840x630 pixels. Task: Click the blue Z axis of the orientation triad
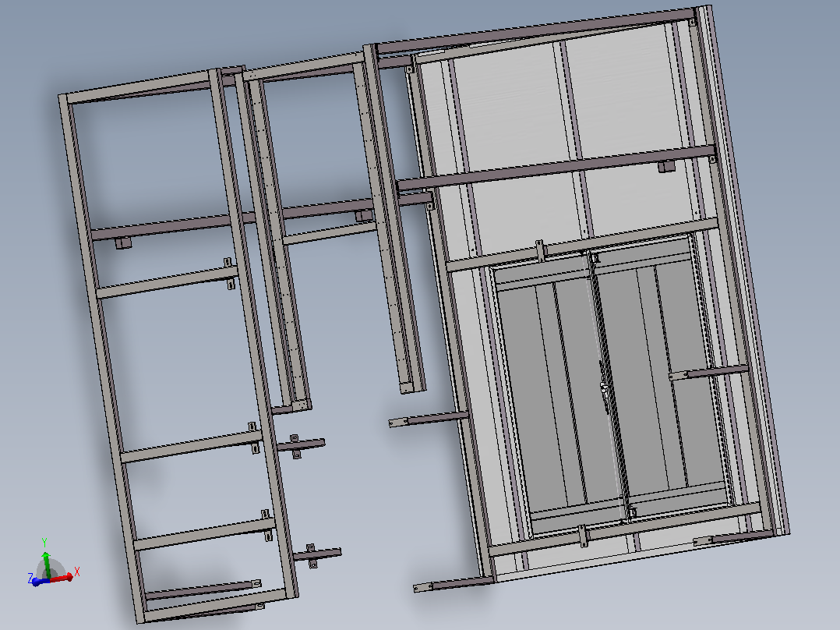click(39, 581)
